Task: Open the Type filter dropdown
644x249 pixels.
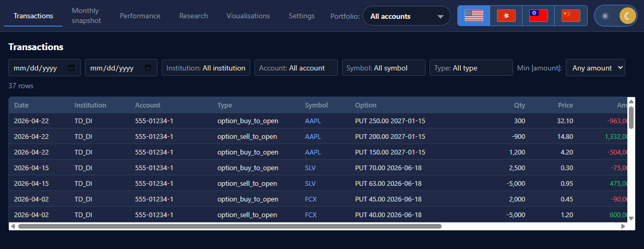Action: click(x=471, y=68)
